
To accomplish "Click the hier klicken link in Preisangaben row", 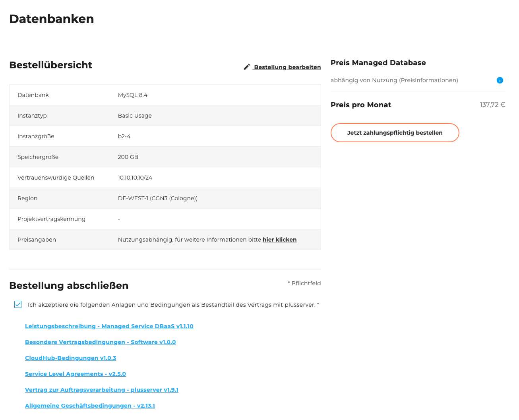I will coord(279,240).
